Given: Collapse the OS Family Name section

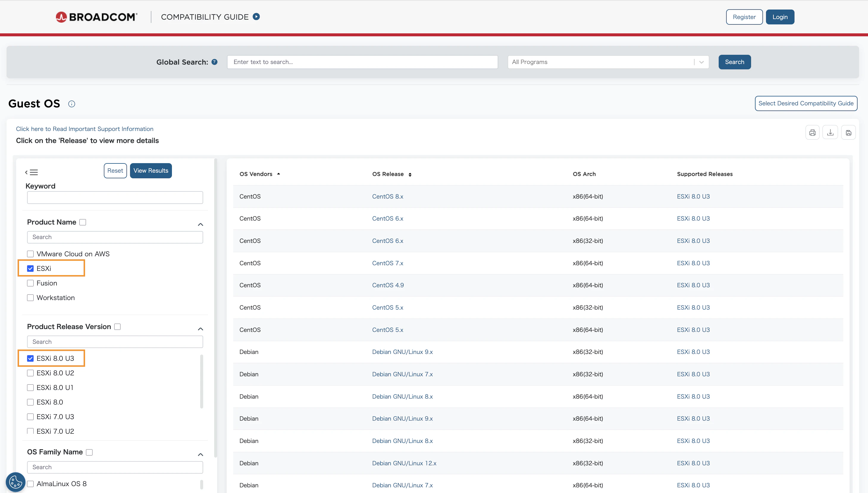Looking at the screenshot, I should point(200,455).
